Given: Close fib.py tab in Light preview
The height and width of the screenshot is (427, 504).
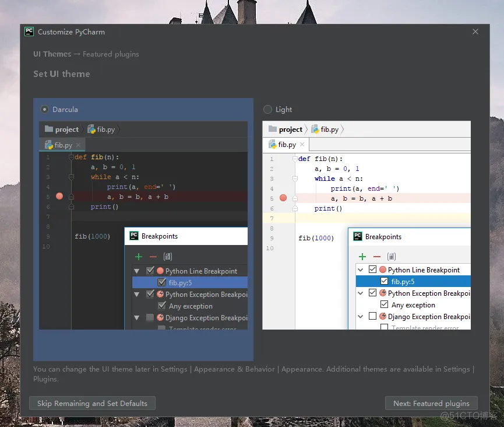Looking at the screenshot, I should coord(302,145).
